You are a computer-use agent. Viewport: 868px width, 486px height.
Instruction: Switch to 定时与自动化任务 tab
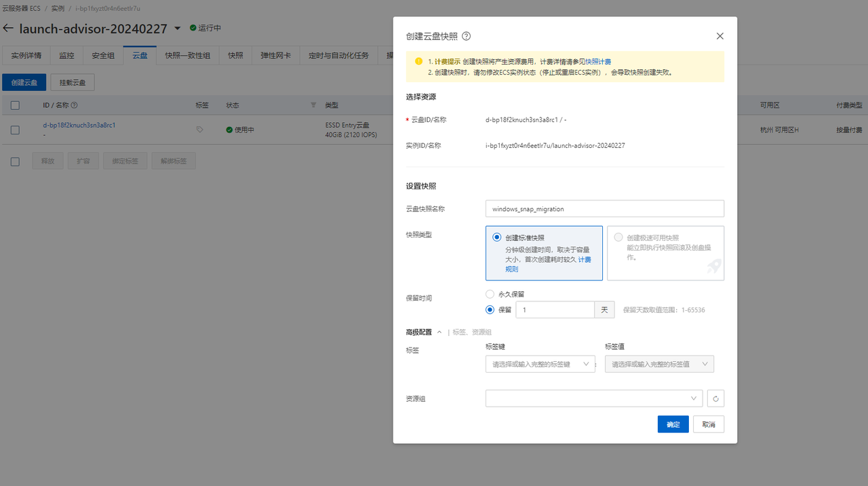[338, 56]
